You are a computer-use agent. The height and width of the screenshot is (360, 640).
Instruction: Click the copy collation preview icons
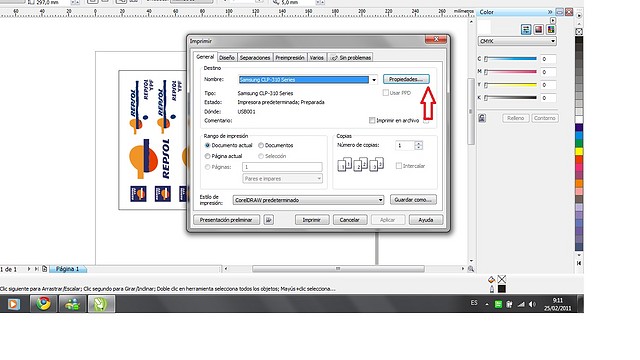click(360, 164)
